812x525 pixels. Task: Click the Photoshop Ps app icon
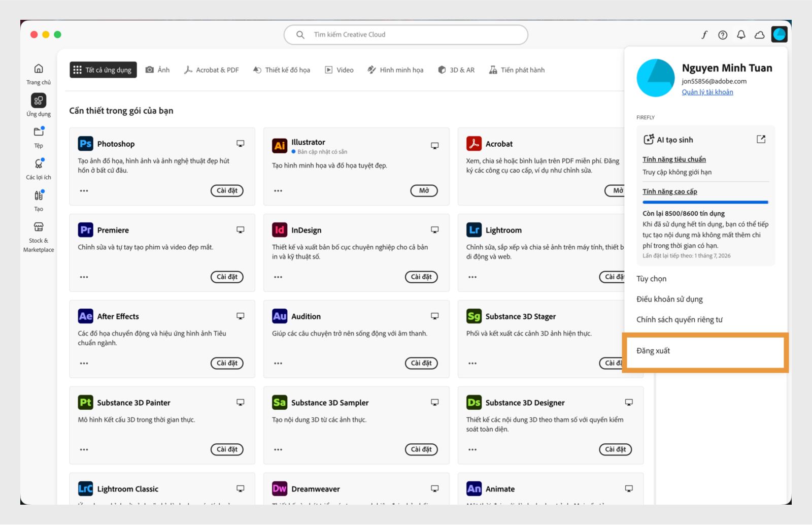click(85, 144)
